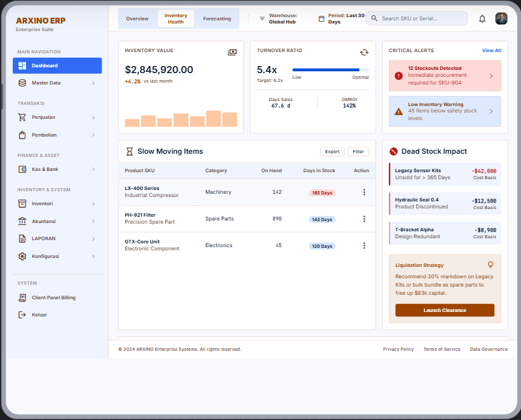
Task: Click the Inventori archive box icon
Action: pyautogui.click(x=22, y=204)
